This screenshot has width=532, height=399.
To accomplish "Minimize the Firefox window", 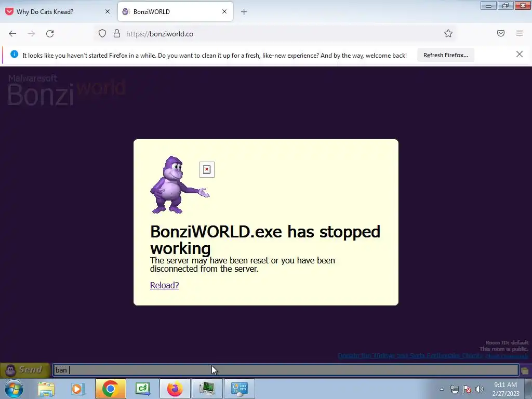I will (488, 6).
